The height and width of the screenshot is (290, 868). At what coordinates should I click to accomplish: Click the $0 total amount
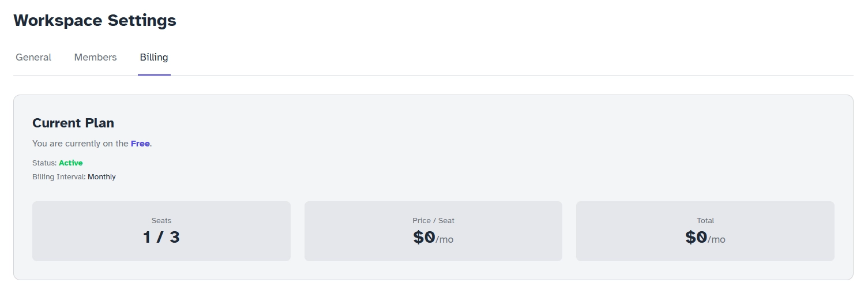pyautogui.click(x=696, y=237)
